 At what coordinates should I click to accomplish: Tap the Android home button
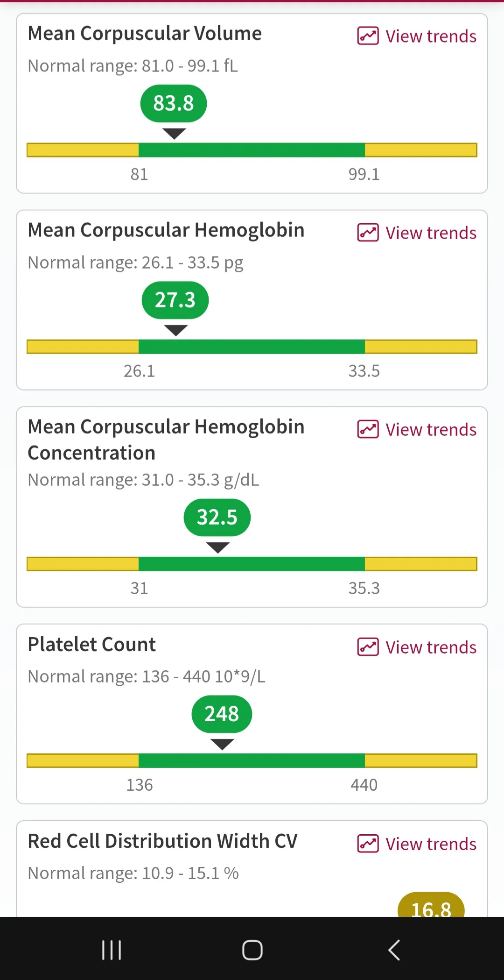[x=252, y=950]
